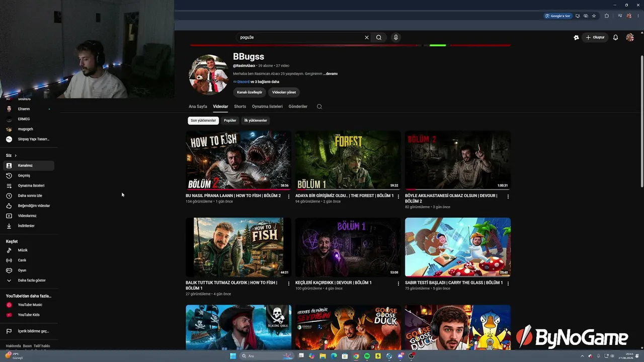Open Discord from the taskbar
Screen dimensions: 644x362
pyautogui.click(x=400, y=356)
